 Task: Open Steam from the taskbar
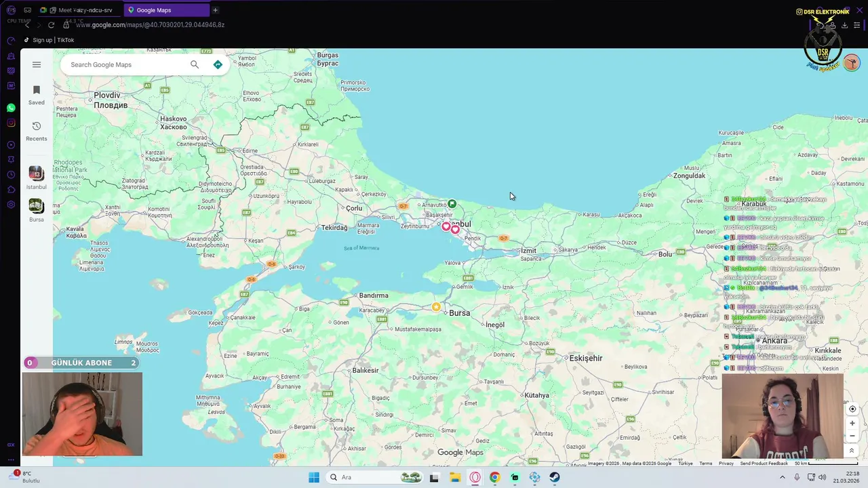coord(555,477)
